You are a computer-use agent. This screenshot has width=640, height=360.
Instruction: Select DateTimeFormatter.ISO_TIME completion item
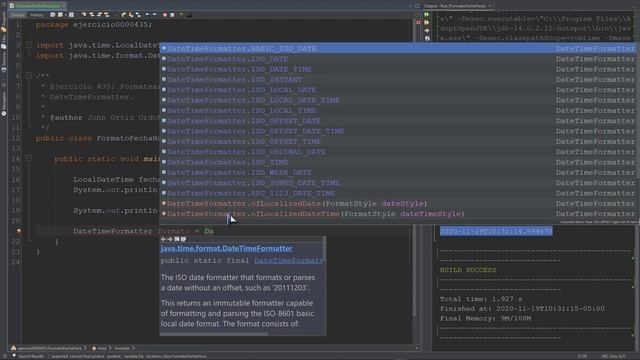(x=398, y=162)
